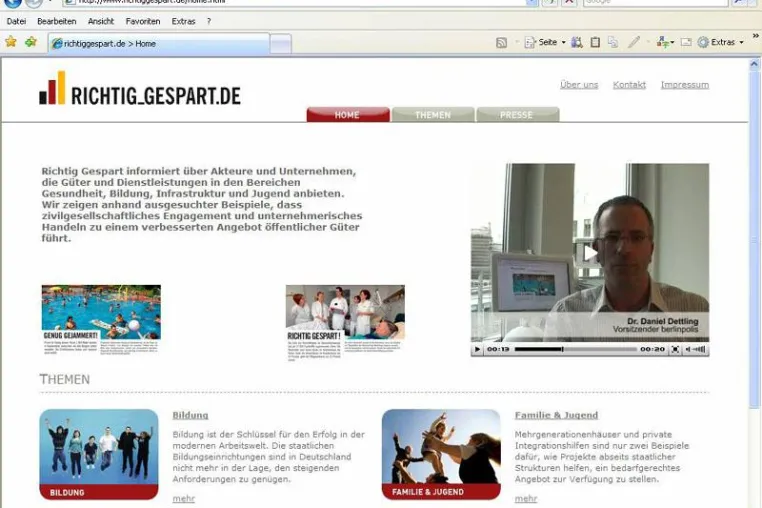Viewport: 762px width, 508px height.
Task: Expand the Extras toolbar dropdown arrow
Action: click(742, 43)
